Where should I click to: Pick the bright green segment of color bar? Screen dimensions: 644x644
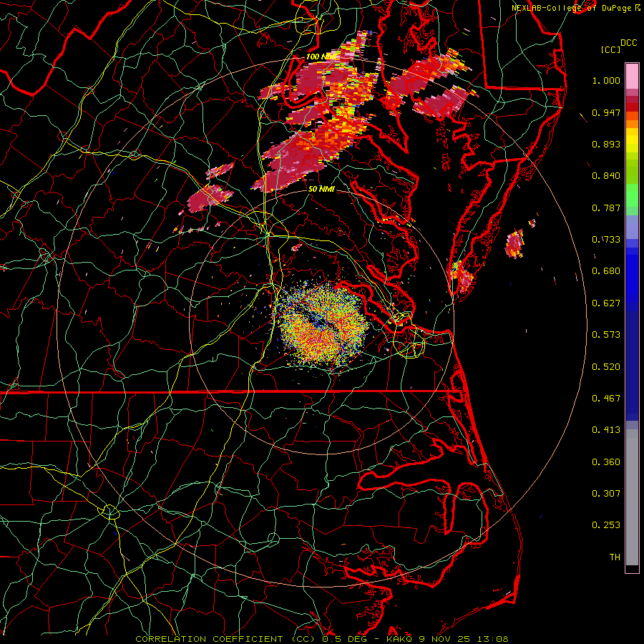(632, 195)
